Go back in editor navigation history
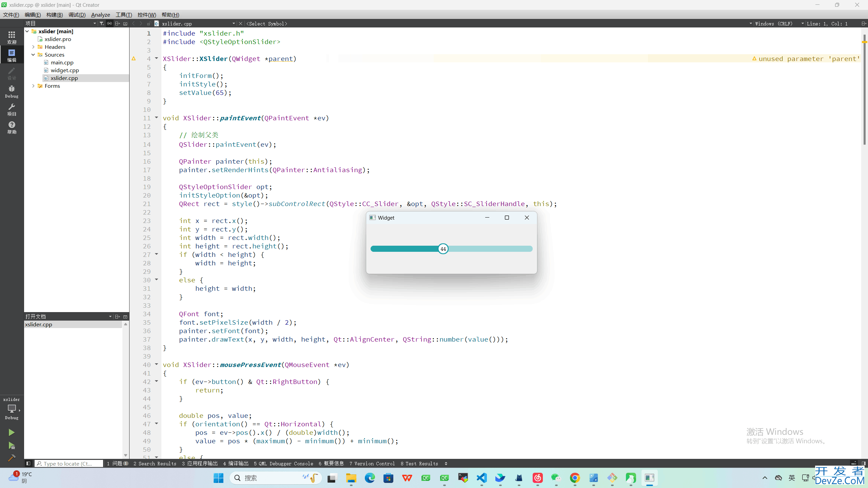Image resolution: width=868 pixels, height=488 pixels. [x=134, y=23]
